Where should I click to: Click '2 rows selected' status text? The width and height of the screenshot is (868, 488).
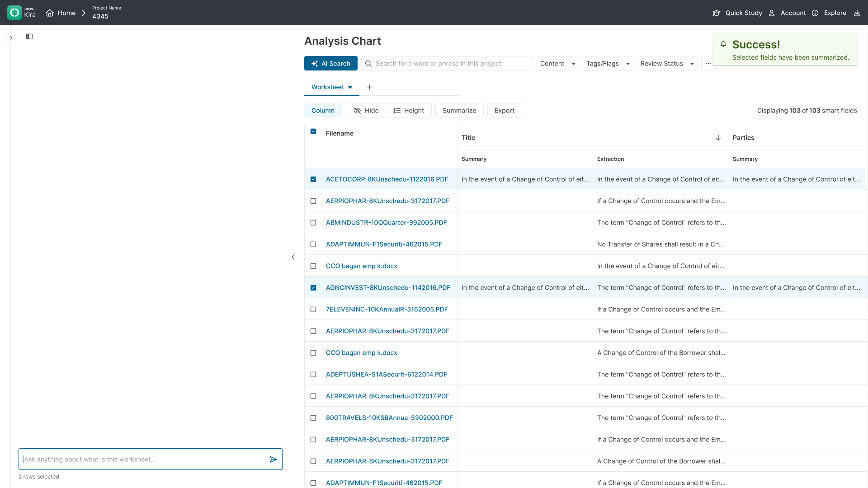38,477
